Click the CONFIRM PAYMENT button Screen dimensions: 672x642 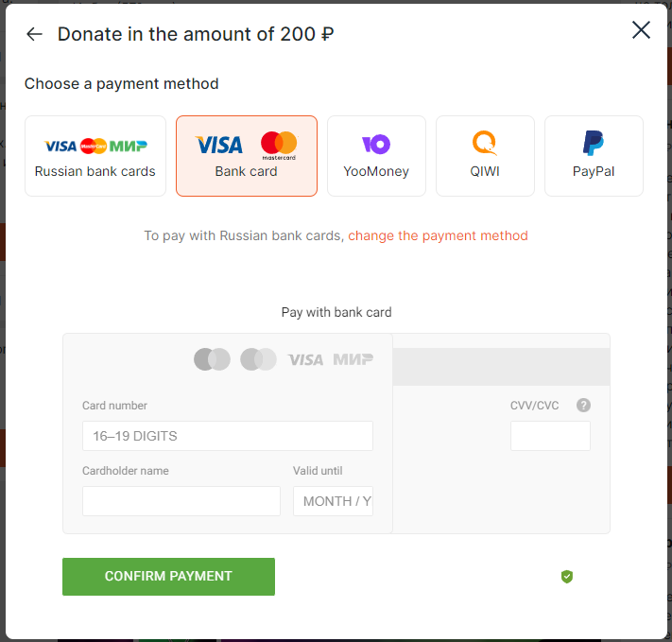(168, 577)
